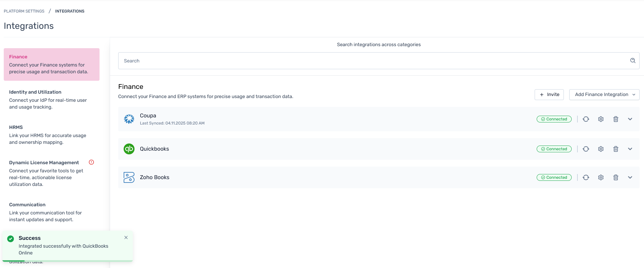Select Identity and Utilization category
Image resolution: width=644 pixels, height=268 pixels.
(x=52, y=99)
